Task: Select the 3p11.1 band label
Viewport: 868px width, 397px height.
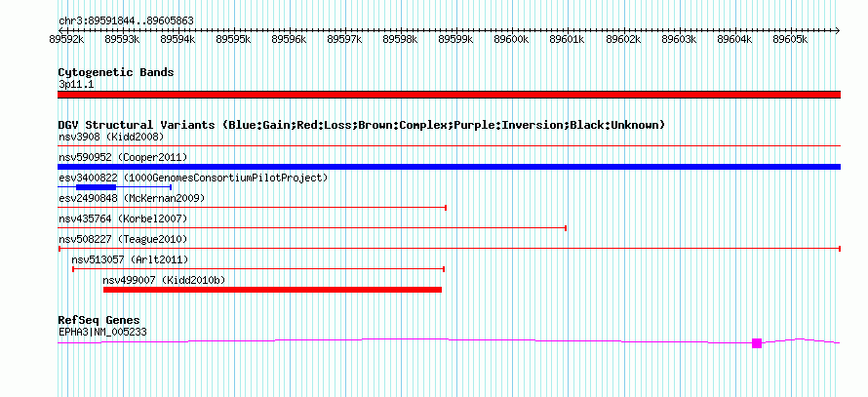Action: [76, 85]
